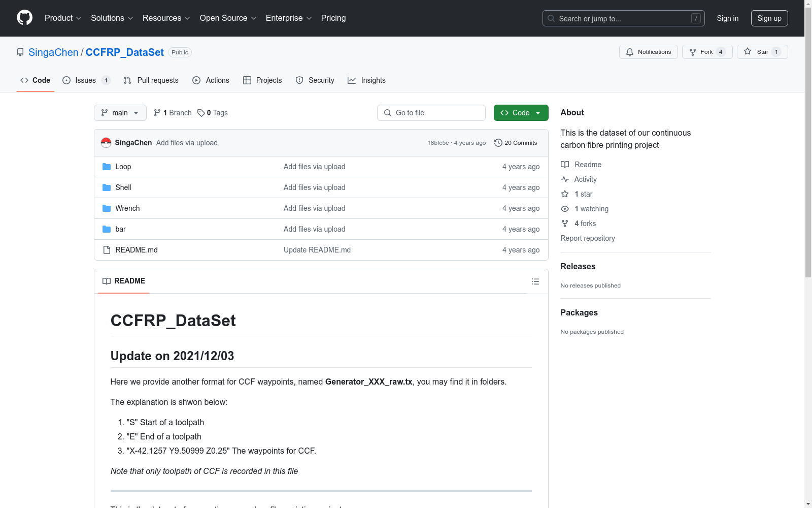Click the Update README.md commit message
The height and width of the screenshot is (508, 812).
317,250
